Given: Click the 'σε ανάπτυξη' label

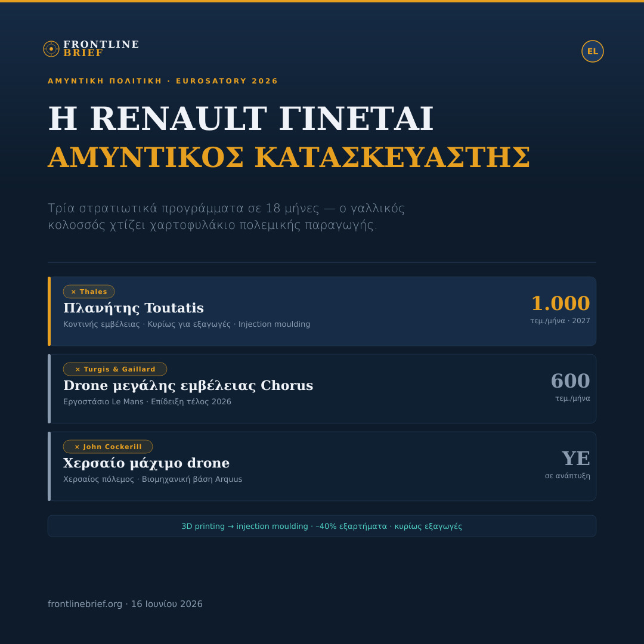Looking at the screenshot, I should click(x=567, y=476).
